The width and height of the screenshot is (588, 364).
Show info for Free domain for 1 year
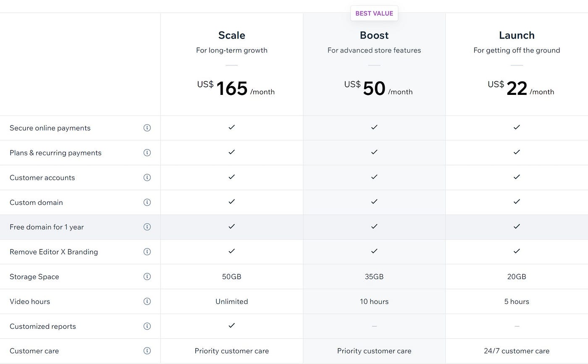coord(147,227)
